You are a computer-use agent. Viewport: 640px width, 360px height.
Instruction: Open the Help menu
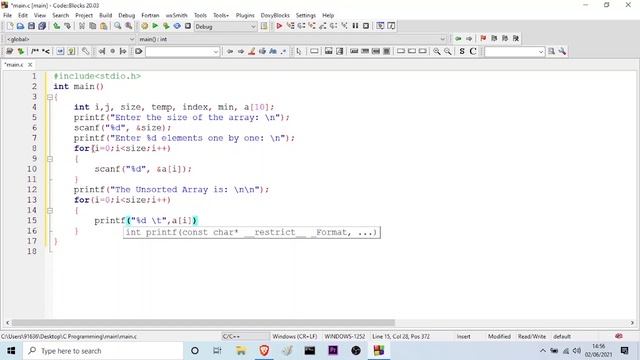(328, 15)
